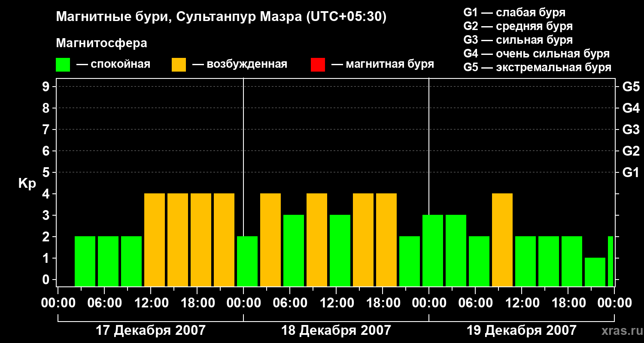644x343 pixels.
Task: Click the '— магнитная буря' legend label
Action: [x=383, y=65]
